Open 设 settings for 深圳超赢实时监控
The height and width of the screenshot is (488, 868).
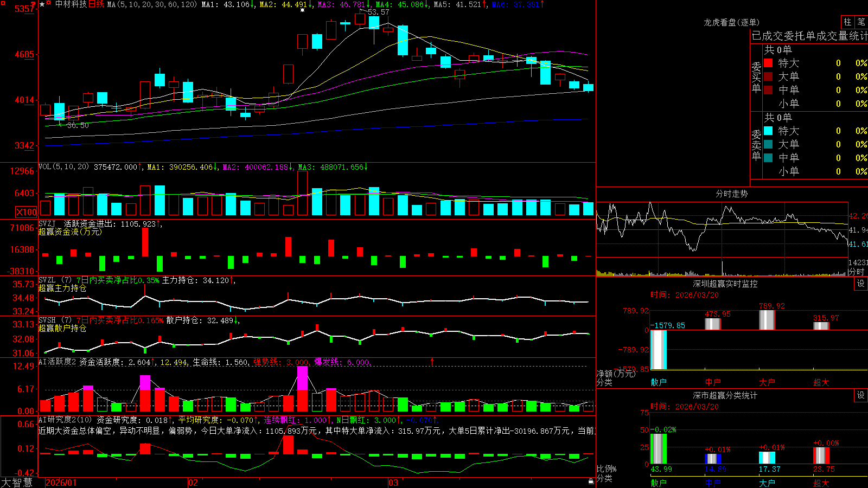coord(861,284)
